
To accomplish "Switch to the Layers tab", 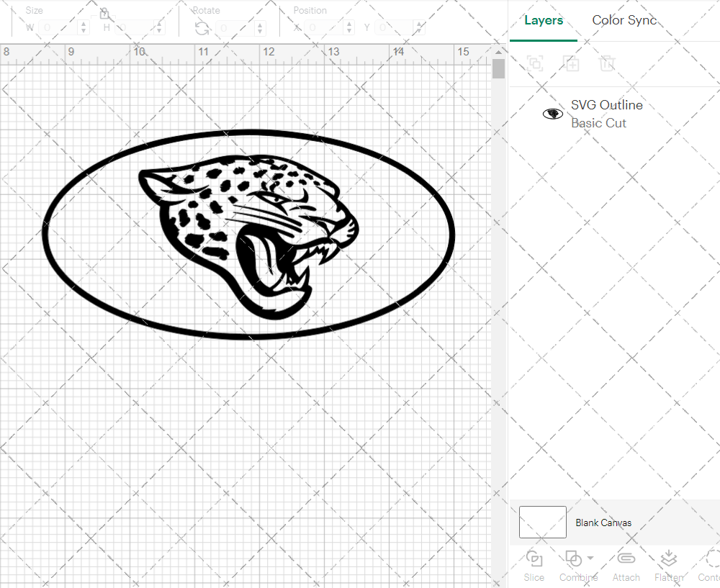I will [x=544, y=20].
